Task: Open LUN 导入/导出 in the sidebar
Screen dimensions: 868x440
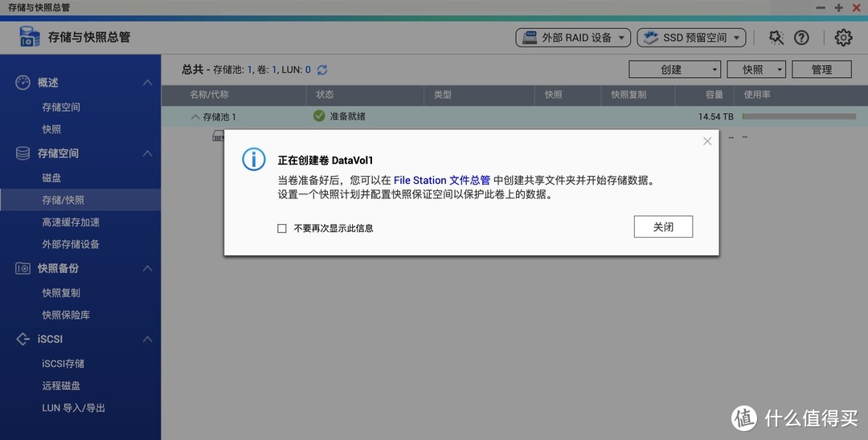Action: [74, 408]
